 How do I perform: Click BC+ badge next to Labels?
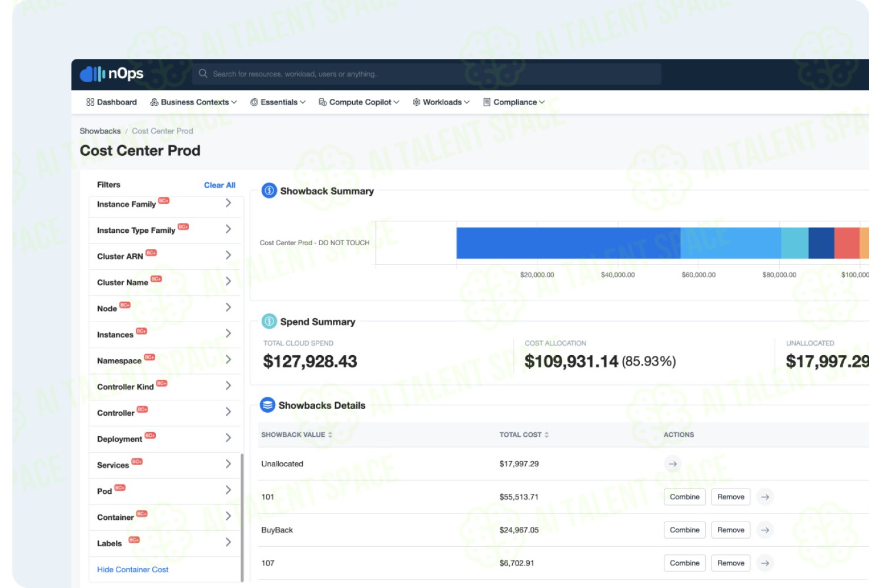[134, 540]
